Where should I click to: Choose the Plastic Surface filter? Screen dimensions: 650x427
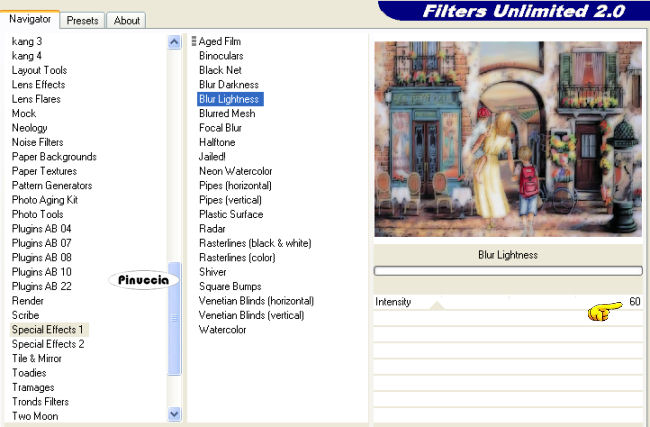[x=231, y=214]
